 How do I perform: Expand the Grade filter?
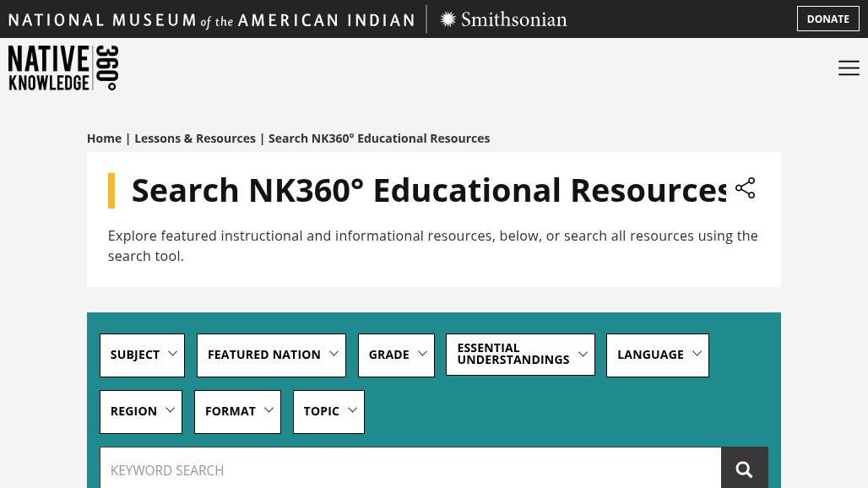click(x=396, y=355)
